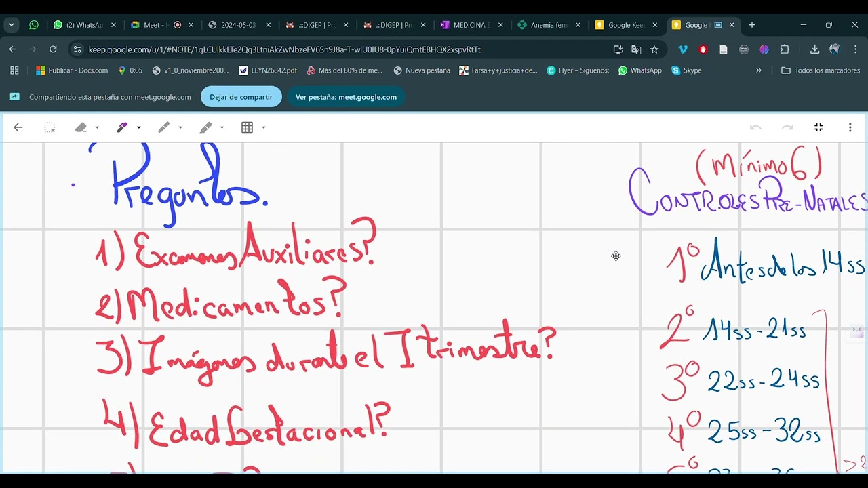
Task: Open the apps grid in bookmarks bar
Action: pos(14,70)
